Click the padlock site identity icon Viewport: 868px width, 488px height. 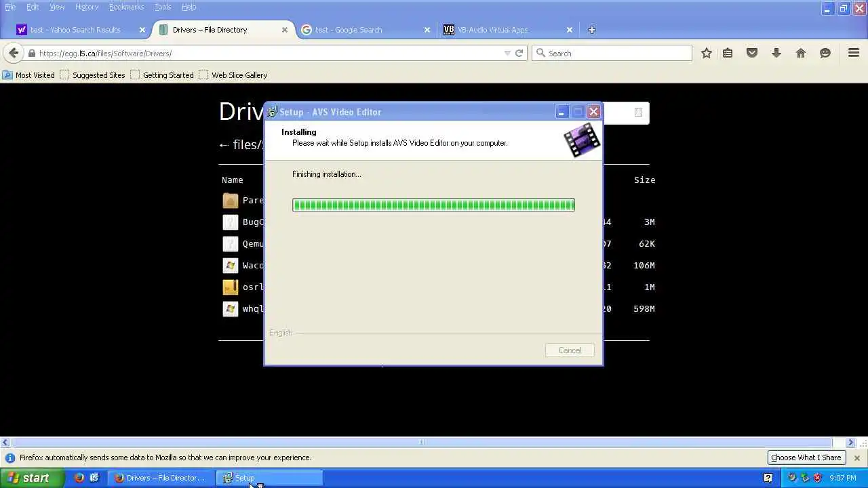click(x=31, y=53)
